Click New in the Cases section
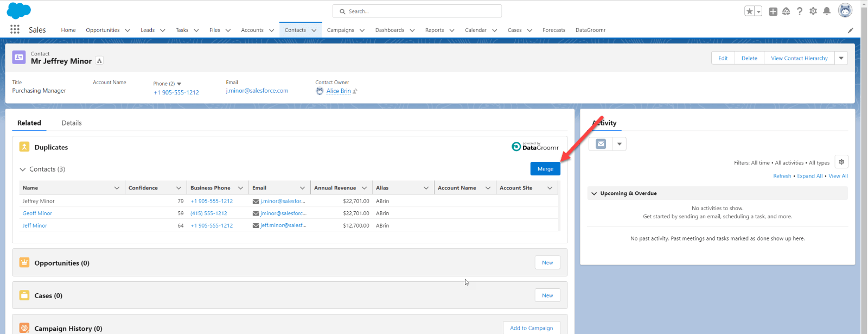This screenshot has width=868, height=334. click(547, 295)
